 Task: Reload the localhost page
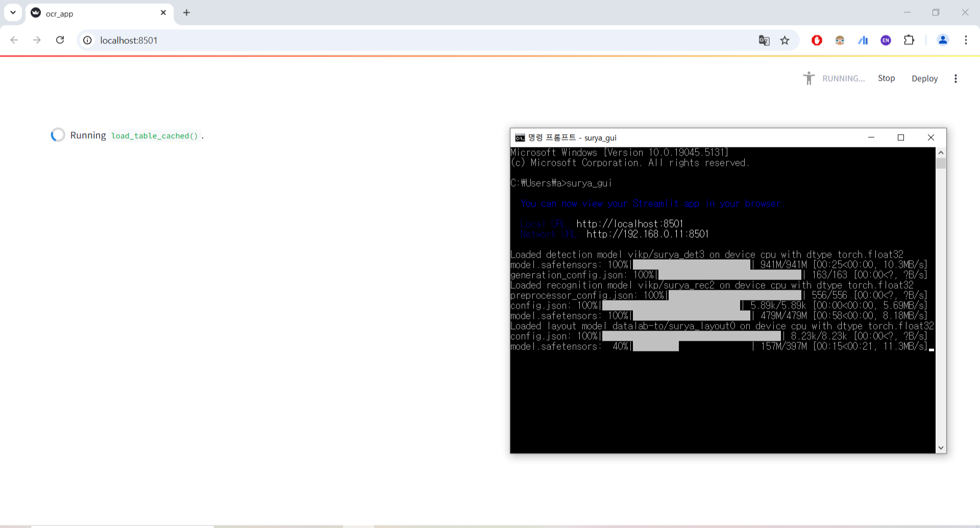click(60, 40)
